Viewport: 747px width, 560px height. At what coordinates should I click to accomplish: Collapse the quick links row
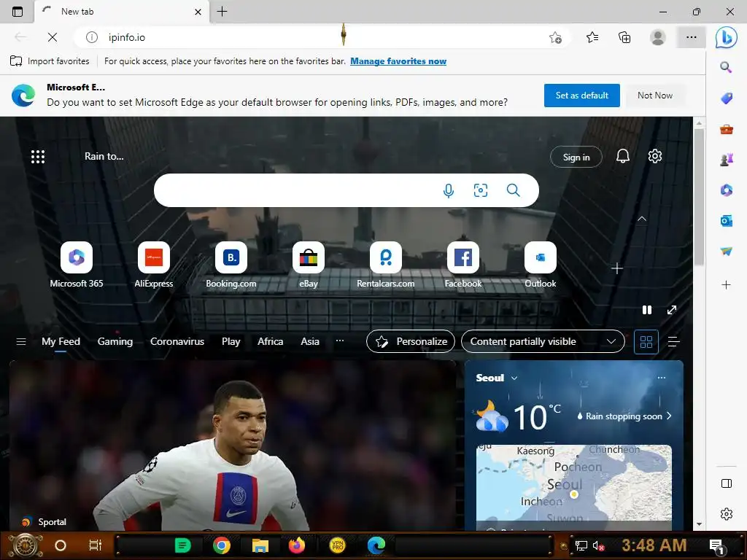tap(642, 219)
